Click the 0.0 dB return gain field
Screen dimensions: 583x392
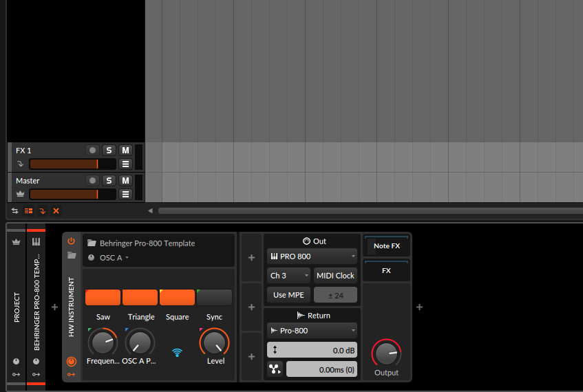(x=312, y=350)
